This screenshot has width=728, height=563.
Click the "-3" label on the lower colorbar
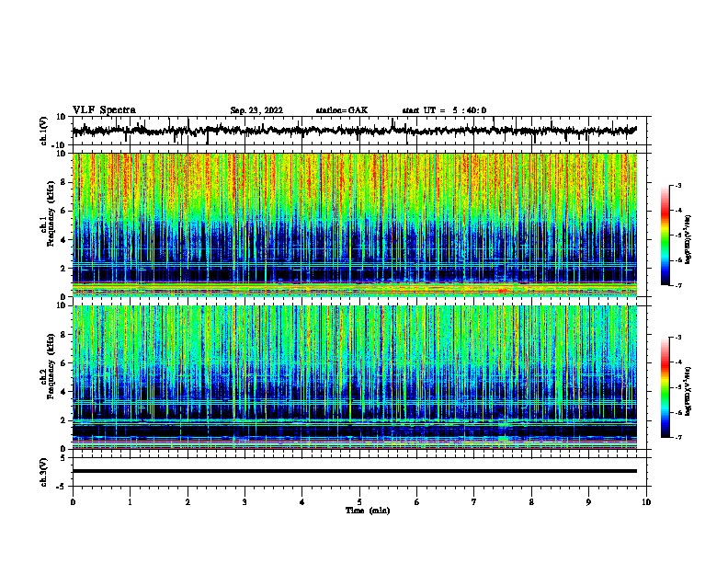[677, 338]
